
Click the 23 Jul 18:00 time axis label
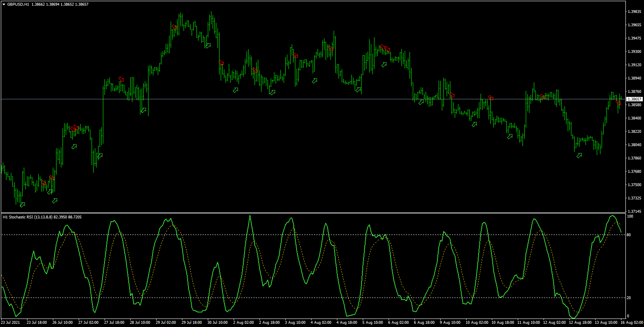[37, 323]
